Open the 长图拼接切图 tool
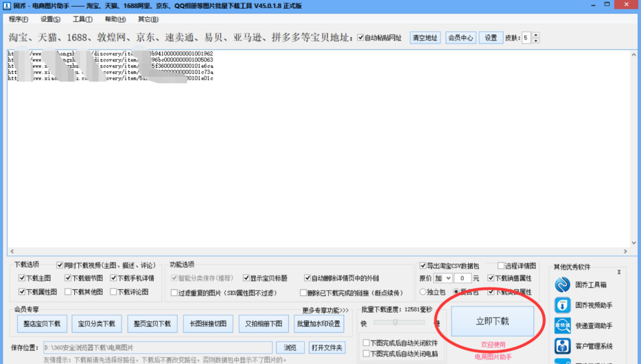 [x=208, y=324]
